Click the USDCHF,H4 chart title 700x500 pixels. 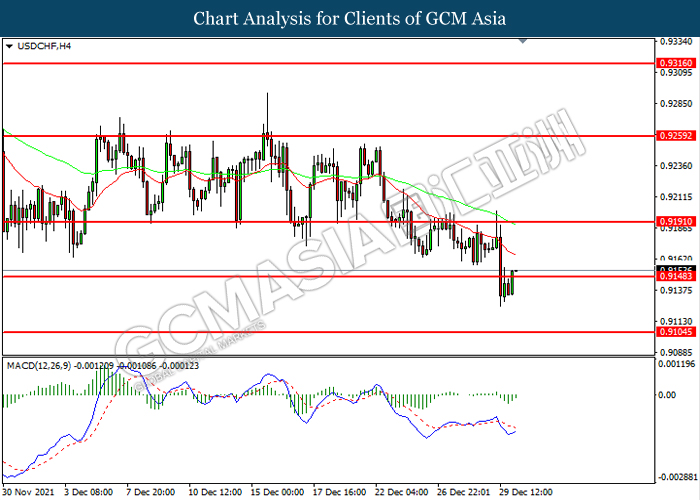coord(44,46)
